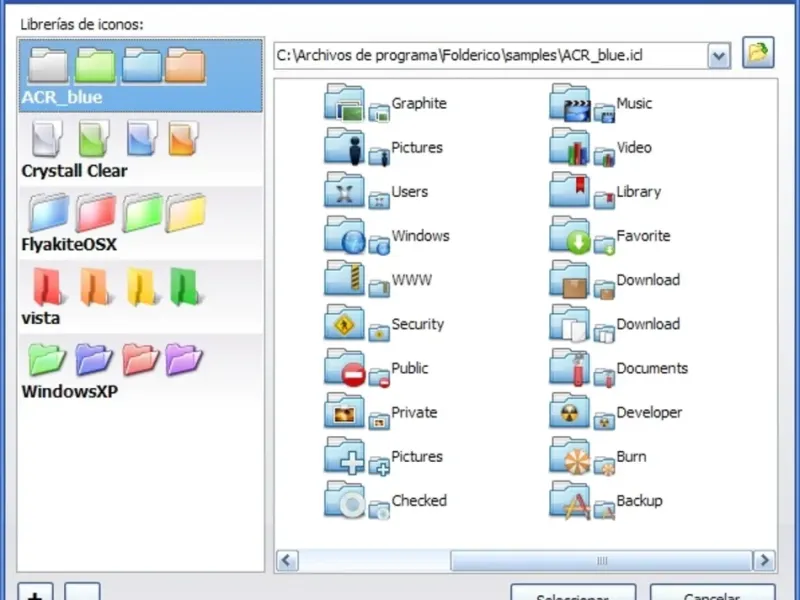Click the Developer label text
Screen dimensions: 800x600
click(649, 412)
